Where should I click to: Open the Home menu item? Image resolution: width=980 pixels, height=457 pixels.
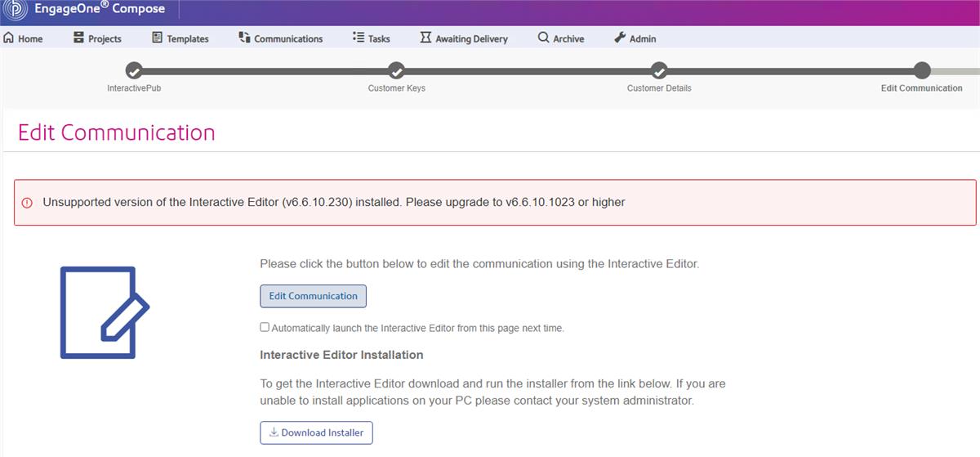23,38
